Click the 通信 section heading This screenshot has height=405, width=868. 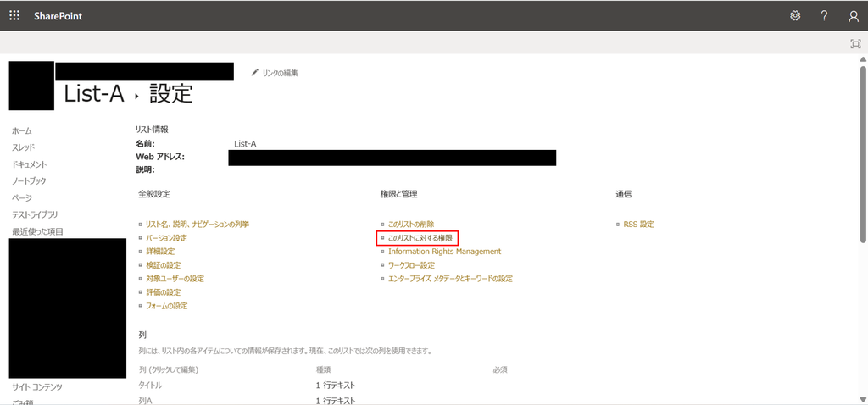[x=623, y=194]
